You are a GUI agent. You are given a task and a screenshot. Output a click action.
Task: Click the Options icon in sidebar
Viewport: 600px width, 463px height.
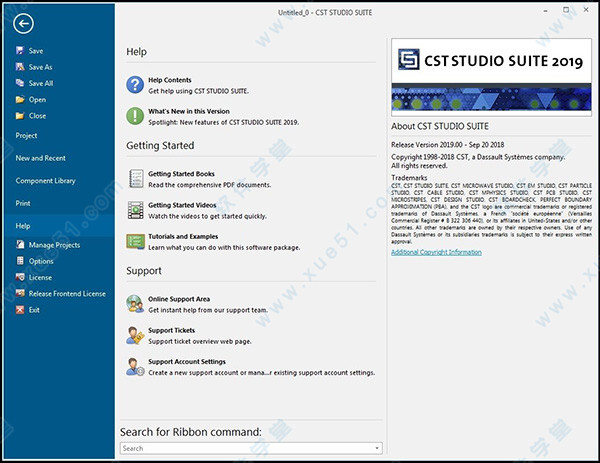click(x=20, y=261)
